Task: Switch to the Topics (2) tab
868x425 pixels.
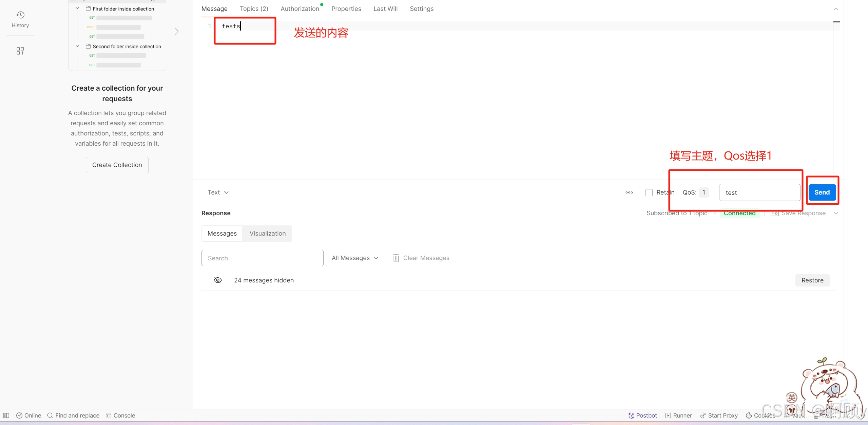Action: (254, 9)
